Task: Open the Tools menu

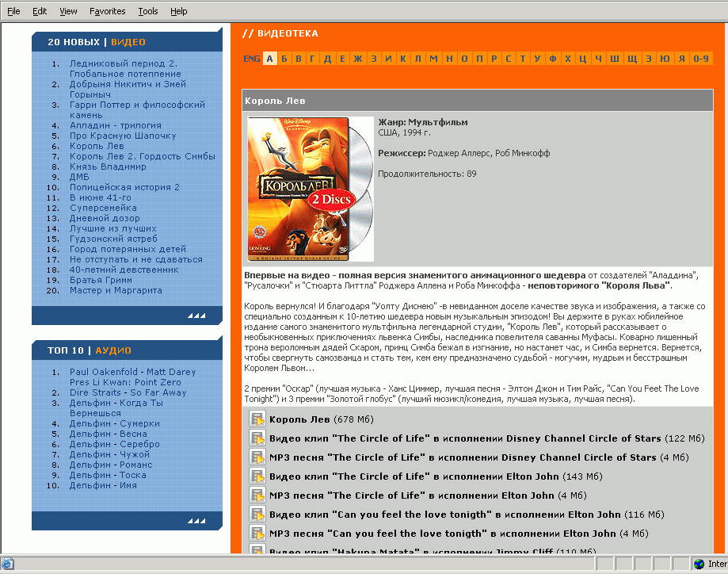Action: click(x=147, y=11)
